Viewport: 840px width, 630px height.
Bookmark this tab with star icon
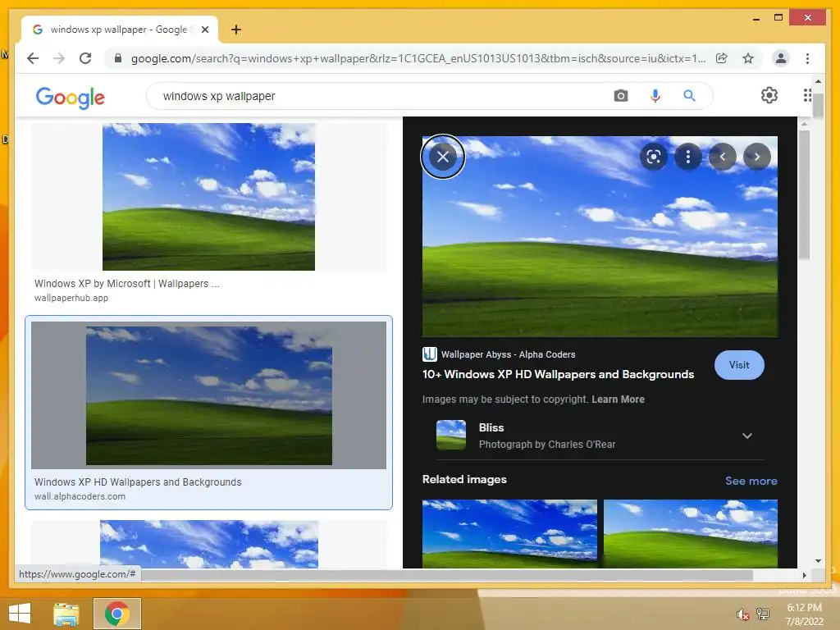748,58
